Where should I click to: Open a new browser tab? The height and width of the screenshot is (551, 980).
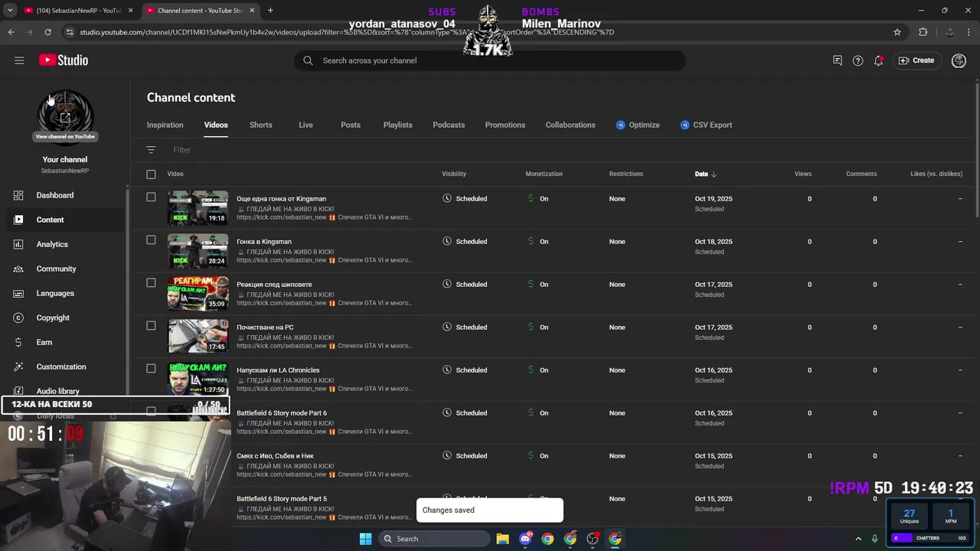click(x=270, y=11)
